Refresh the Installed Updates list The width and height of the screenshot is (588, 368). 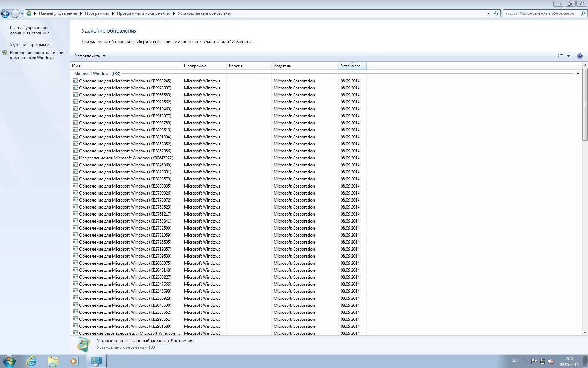[496, 13]
